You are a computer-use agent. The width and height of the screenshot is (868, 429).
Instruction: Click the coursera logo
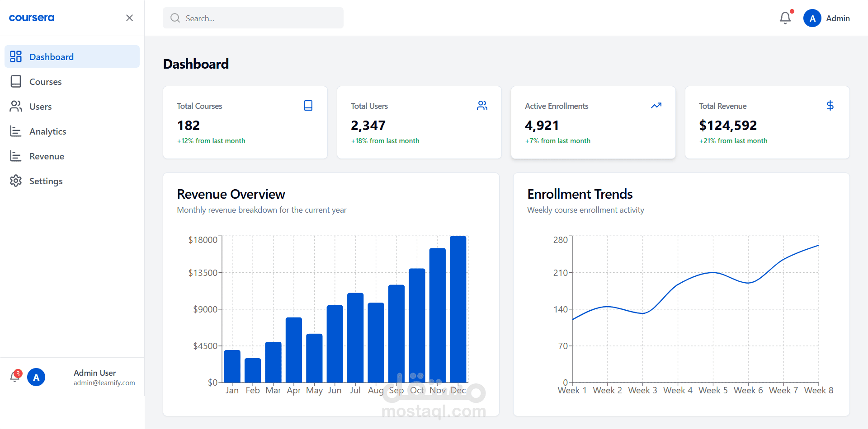tap(32, 18)
